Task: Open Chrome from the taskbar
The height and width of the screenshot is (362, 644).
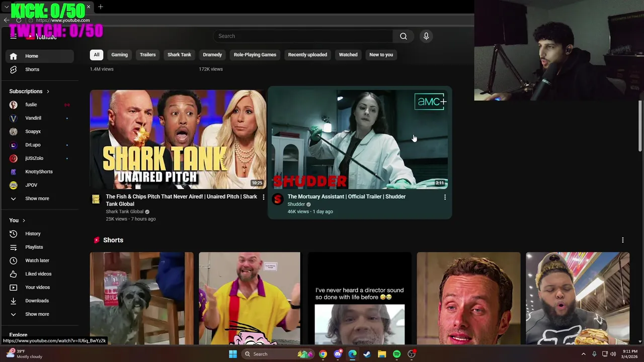Action: click(x=323, y=354)
